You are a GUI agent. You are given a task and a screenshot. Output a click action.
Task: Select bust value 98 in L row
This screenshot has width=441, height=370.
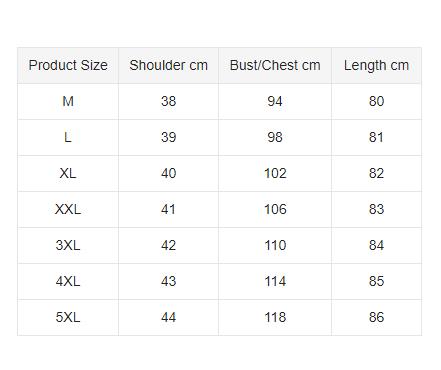(275, 137)
